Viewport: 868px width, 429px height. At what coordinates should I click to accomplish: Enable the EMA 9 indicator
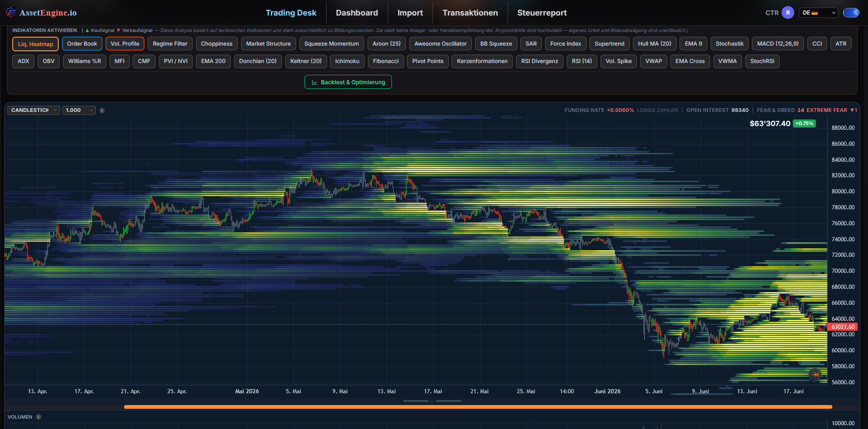click(x=694, y=44)
